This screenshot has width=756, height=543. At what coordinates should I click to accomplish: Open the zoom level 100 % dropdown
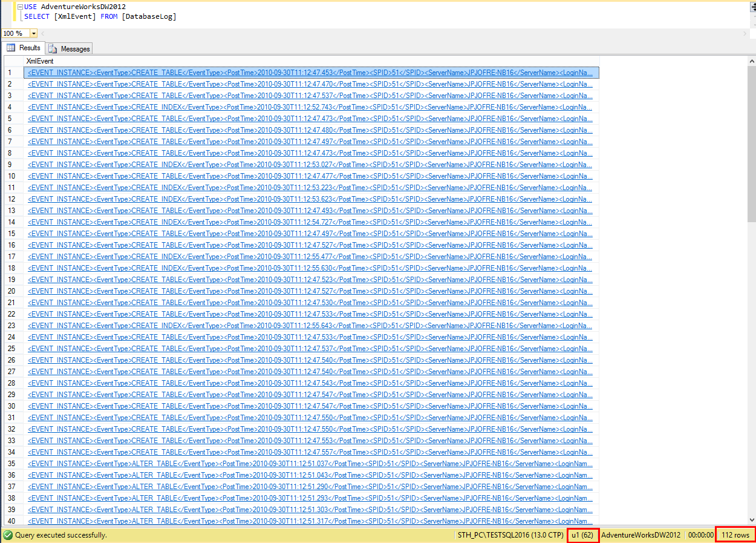(x=33, y=33)
